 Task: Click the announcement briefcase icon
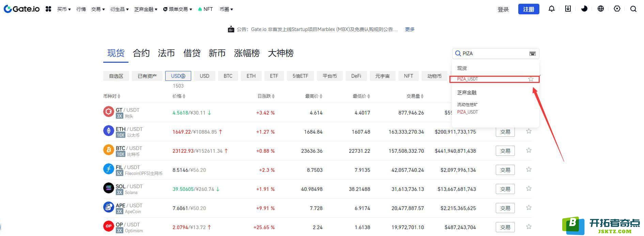click(x=231, y=29)
